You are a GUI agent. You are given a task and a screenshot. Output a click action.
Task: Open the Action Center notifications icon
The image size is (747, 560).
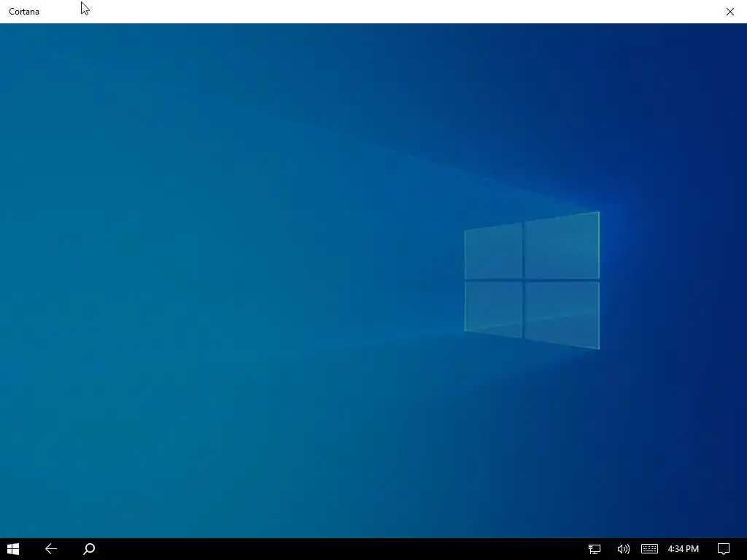point(724,549)
